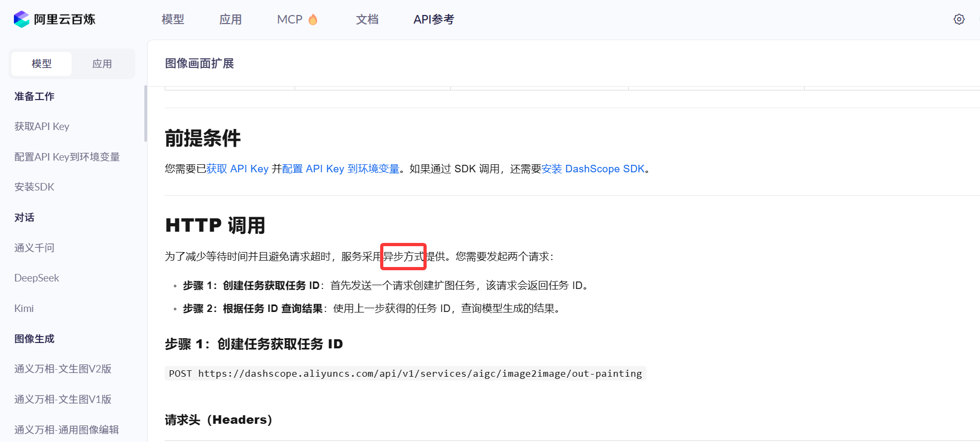The image size is (980, 442).
Task: Click the sidebar vertical scrollbar
Action: pos(145,113)
